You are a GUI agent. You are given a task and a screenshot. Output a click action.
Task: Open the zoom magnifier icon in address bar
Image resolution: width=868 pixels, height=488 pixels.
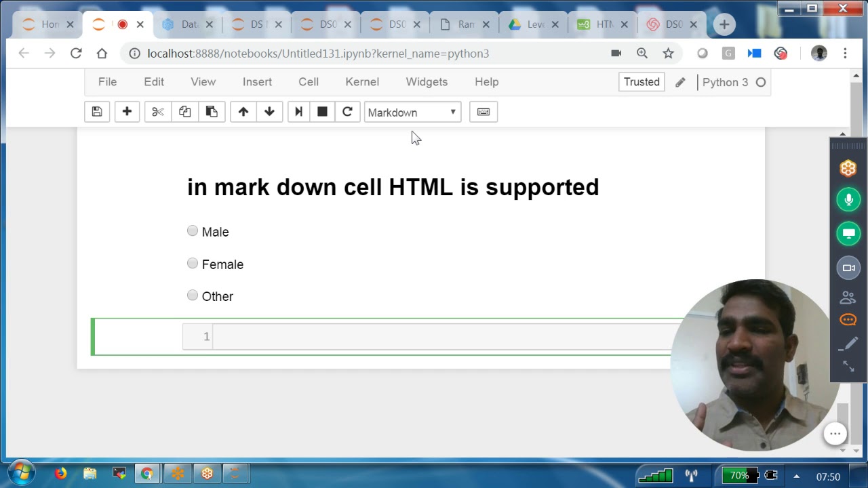coord(642,53)
